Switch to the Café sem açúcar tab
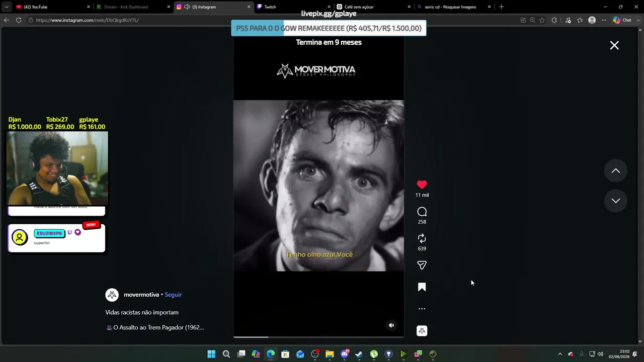 373,7
